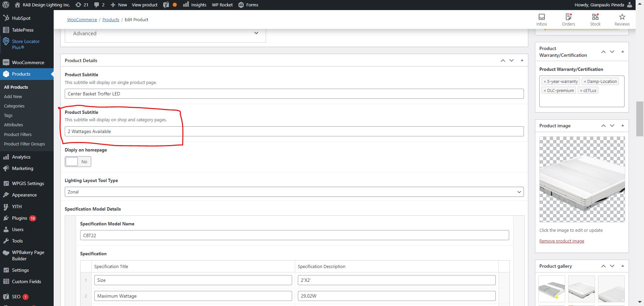The width and height of the screenshot is (644, 306).
Task: Click the Remove product image link
Action: [561, 241]
